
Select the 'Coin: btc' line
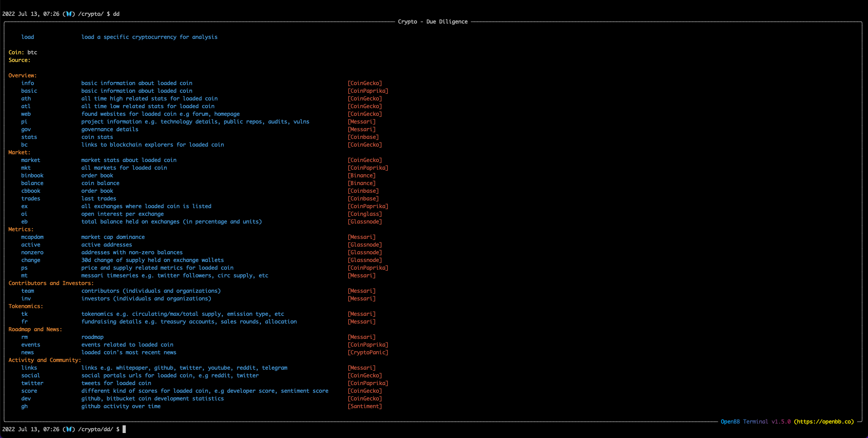coord(23,52)
